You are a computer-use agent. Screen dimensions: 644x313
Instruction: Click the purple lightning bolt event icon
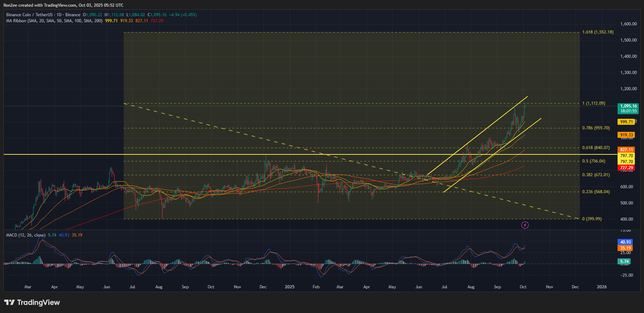coord(525,225)
